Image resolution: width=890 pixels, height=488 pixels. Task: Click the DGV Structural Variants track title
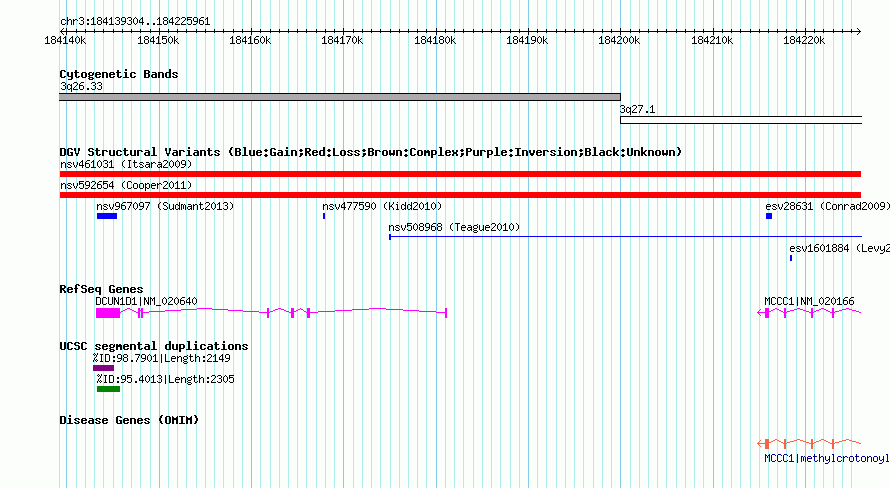pos(371,152)
